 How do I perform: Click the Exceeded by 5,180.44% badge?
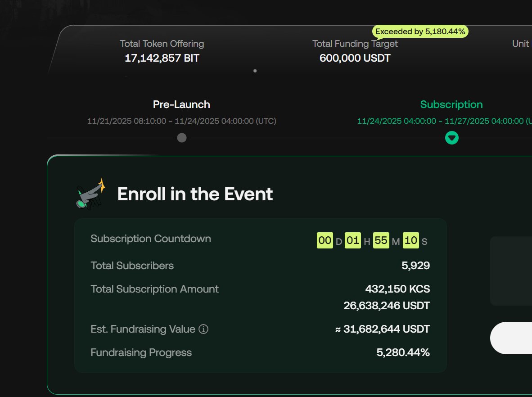[420, 32]
